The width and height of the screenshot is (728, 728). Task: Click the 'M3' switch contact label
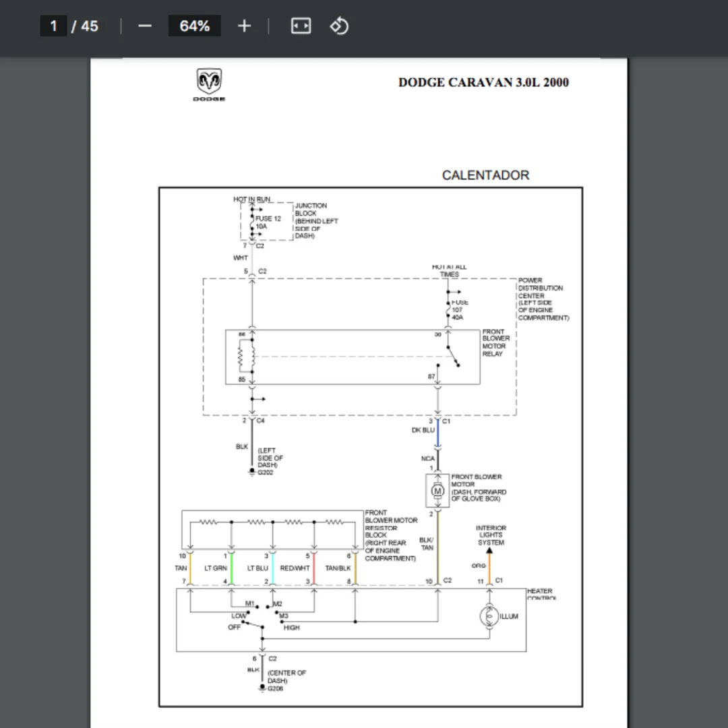point(284,616)
